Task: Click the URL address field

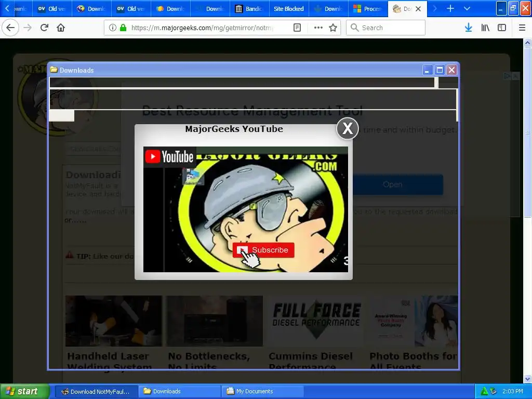Action: pyautogui.click(x=202, y=28)
